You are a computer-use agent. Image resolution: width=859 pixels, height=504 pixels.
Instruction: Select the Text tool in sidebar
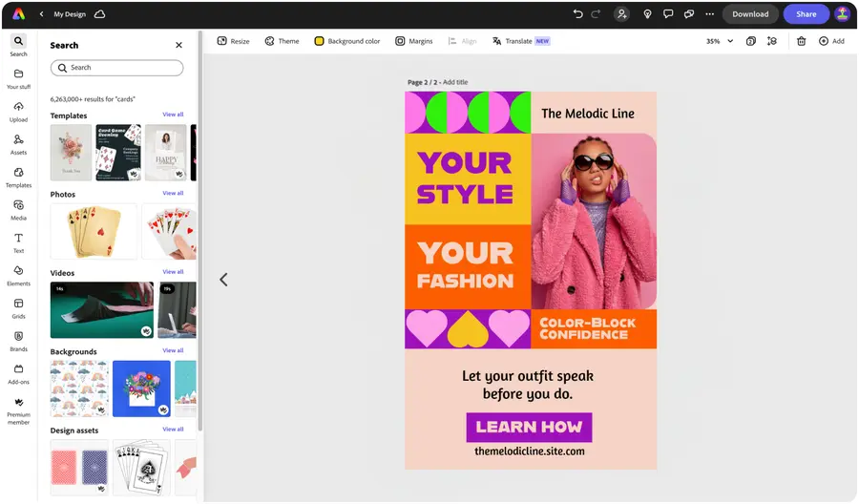[x=19, y=243]
